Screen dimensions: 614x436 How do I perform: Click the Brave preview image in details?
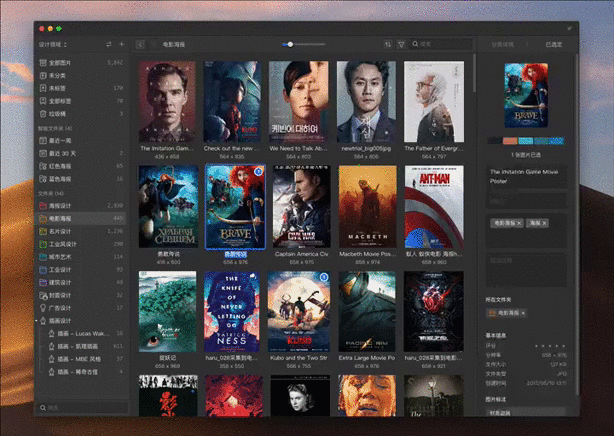(x=526, y=96)
